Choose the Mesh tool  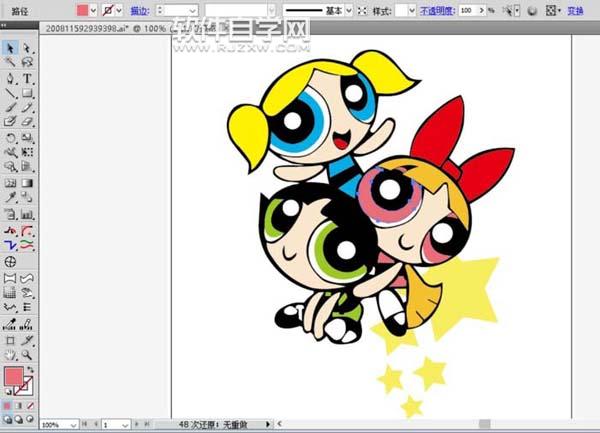[10, 183]
